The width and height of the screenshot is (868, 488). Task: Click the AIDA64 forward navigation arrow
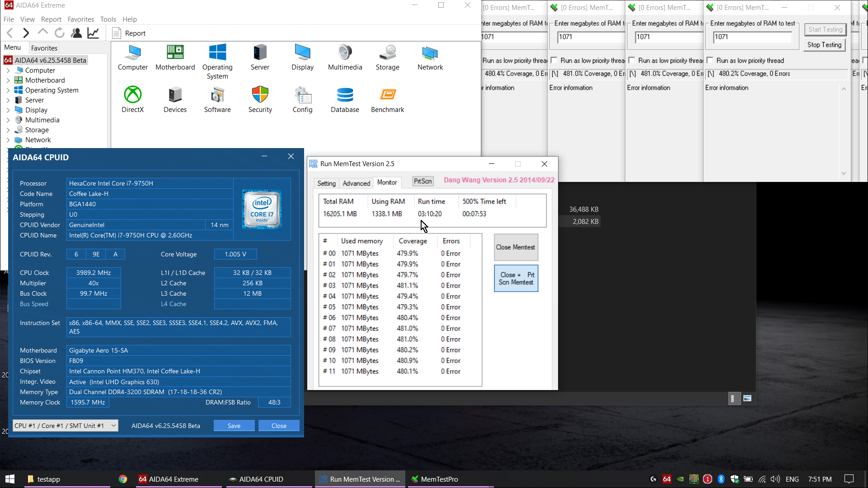(26, 33)
